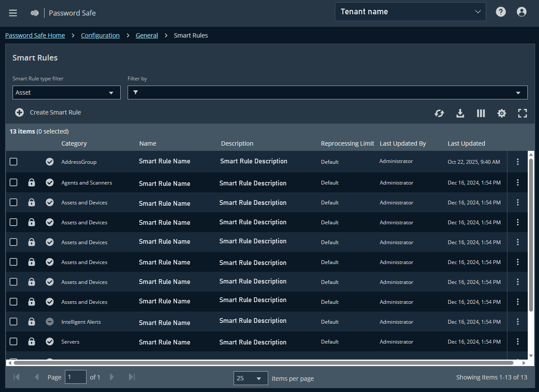Sort by the Last Updated column header
The width and height of the screenshot is (539, 392).
point(466,143)
